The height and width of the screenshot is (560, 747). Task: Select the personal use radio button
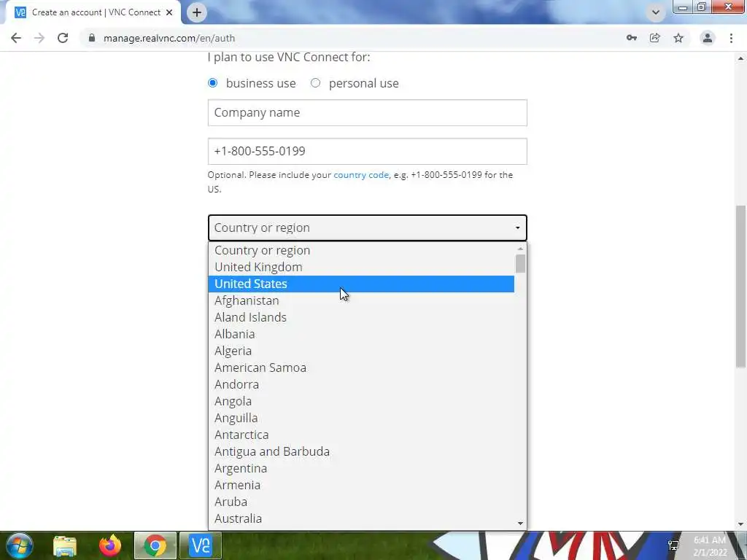pyautogui.click(x=315, y=83)
